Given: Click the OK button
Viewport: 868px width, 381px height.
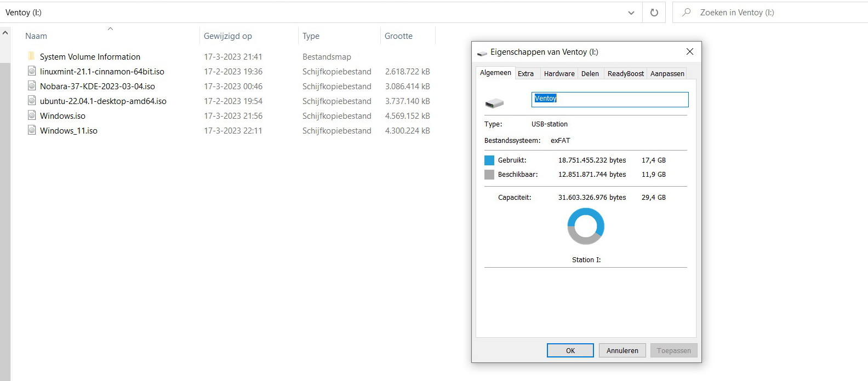Looking at the screenshot, I should (x=570, y=350).
